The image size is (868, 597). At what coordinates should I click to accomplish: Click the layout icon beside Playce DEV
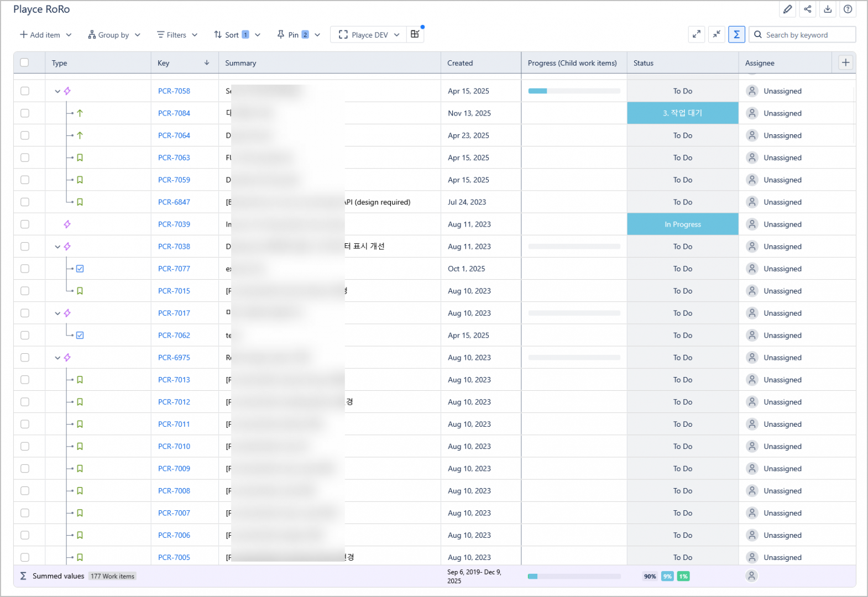415,34
